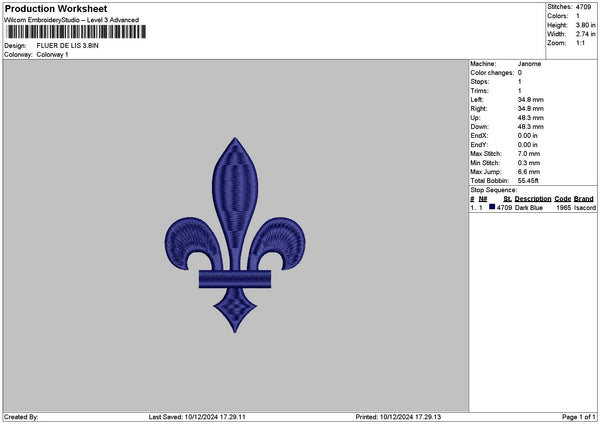Image resolution: width=600 pixels, height=424 pixels.
Task: Click the barcode under the Wilcom heading
Action: click(x=76, y=32)
